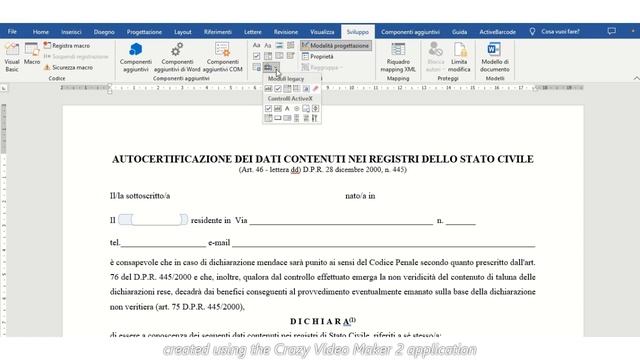640x360 pixels.
Task: Insert ActiveX command button control
Action: tap(278, 118)
